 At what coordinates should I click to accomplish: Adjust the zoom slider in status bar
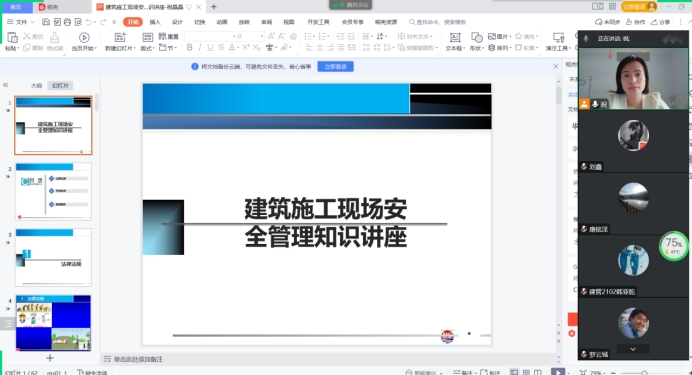[644, 373]
